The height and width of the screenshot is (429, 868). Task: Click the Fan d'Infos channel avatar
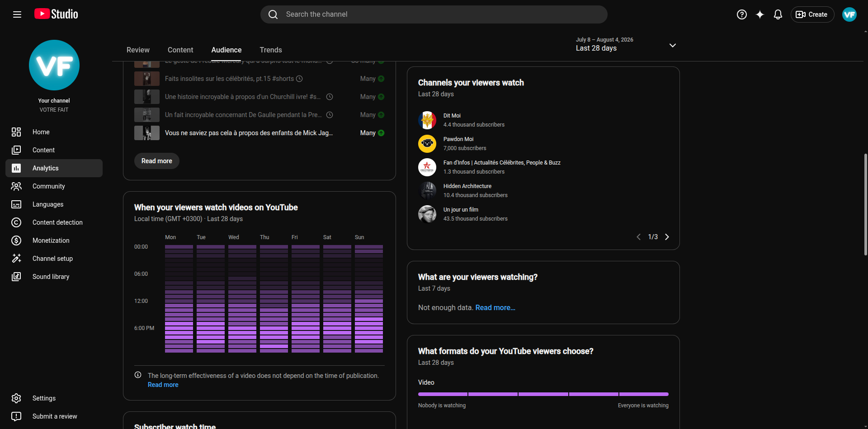pyautogui.click(x=427, y=167)
